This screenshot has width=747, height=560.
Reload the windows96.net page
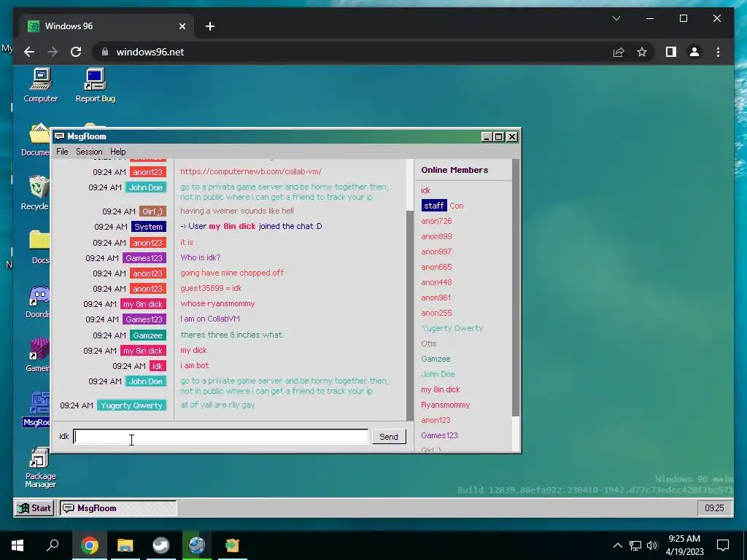click(76, 52)
